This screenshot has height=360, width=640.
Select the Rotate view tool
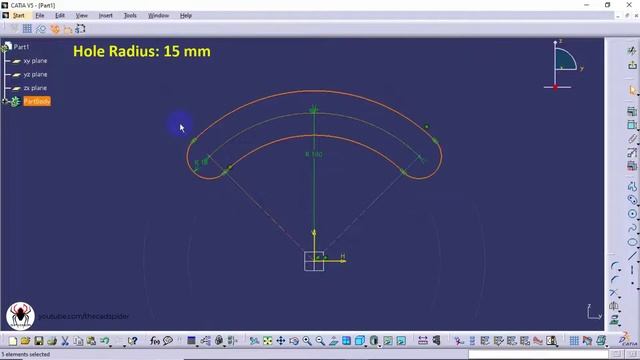(x=294, y=341)
